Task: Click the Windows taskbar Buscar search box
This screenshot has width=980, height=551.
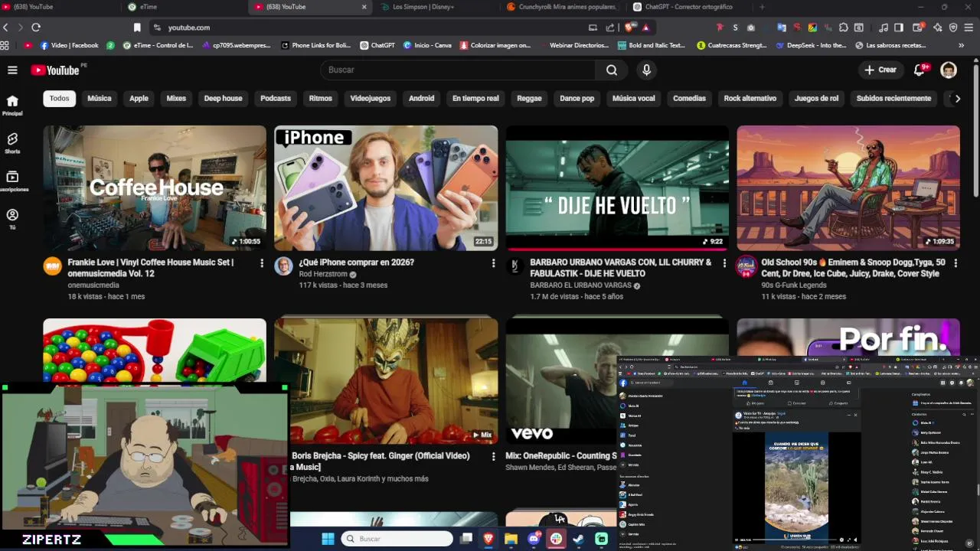Action: pyautogui.click(x=397, y=539)
